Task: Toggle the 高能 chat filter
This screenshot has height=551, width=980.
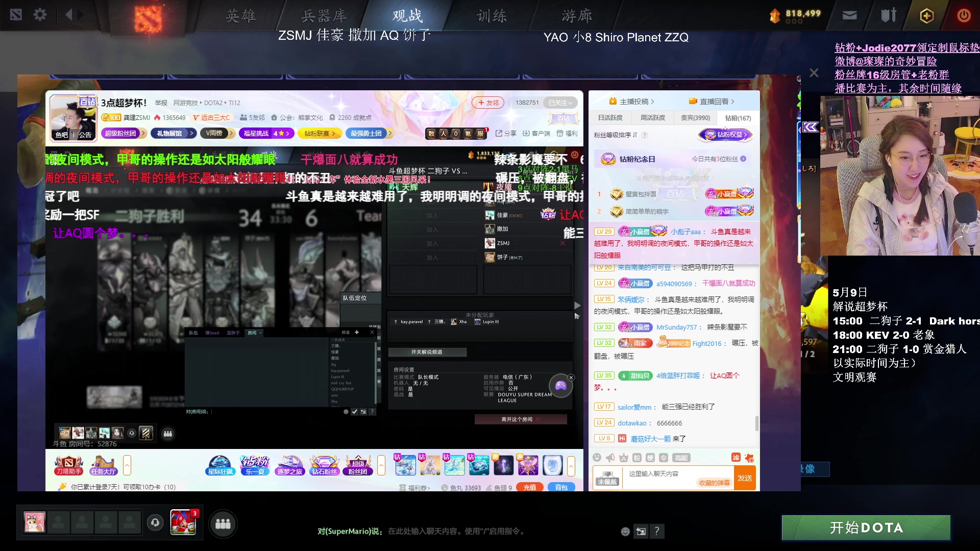Action: (681, 458)
